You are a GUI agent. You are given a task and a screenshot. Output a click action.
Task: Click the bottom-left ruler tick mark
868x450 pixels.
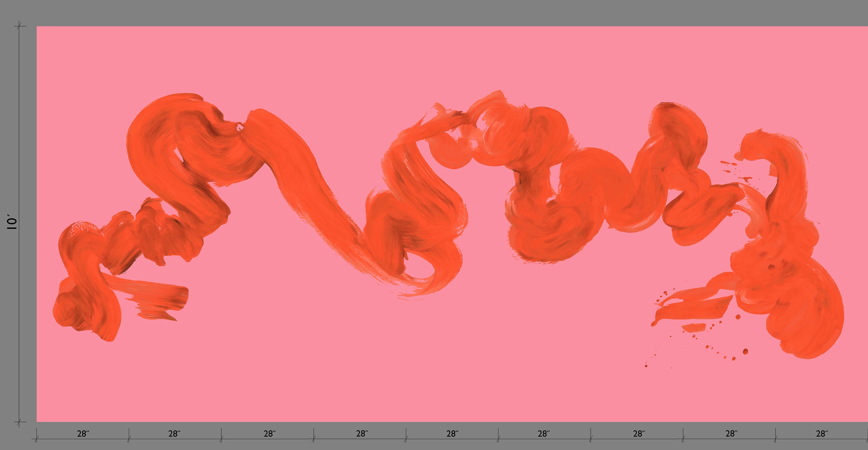[19, 422]
